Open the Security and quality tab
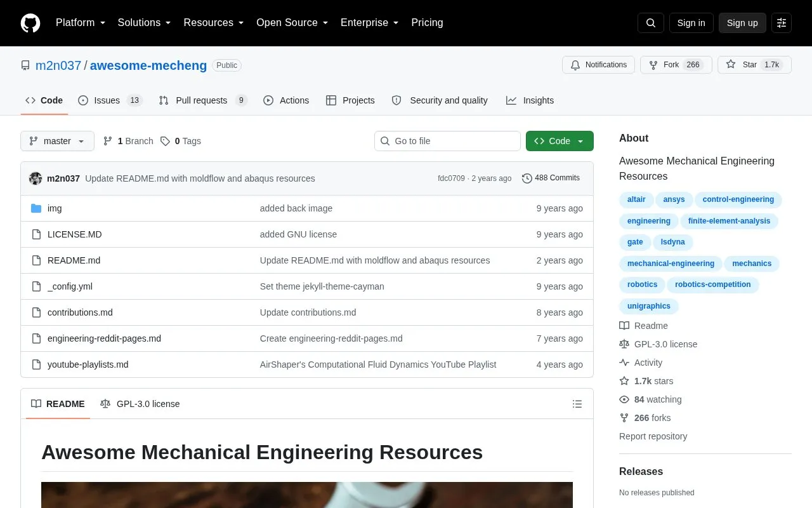The width and height of the screenshot is (812, 508). coord(440,100)
